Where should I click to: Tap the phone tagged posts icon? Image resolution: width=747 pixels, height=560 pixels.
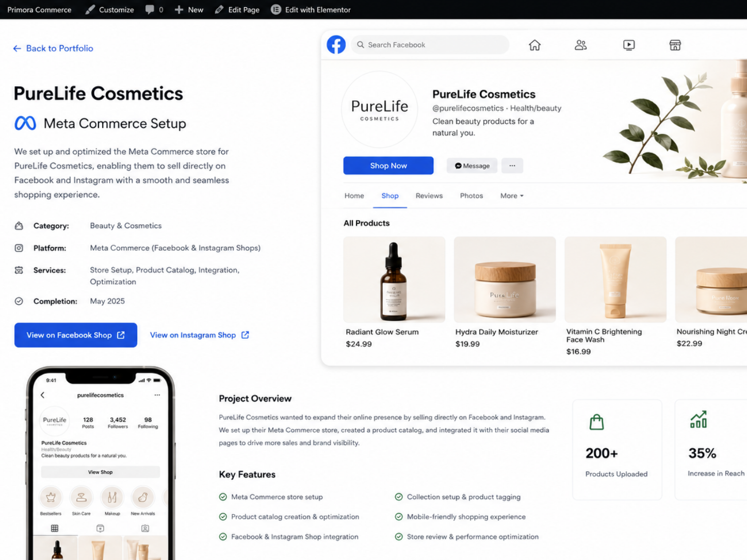(x=145, y=528)
